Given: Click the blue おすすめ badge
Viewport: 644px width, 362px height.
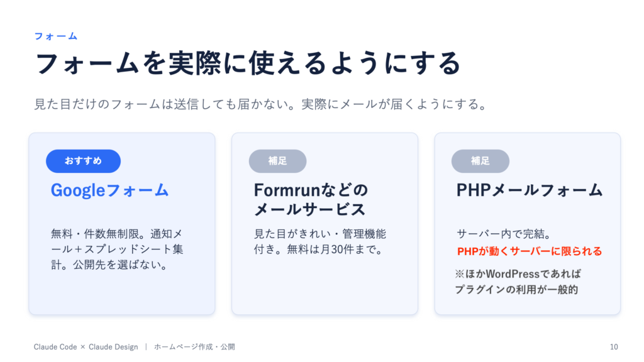Looking at the screenshot, I should 84,161.
